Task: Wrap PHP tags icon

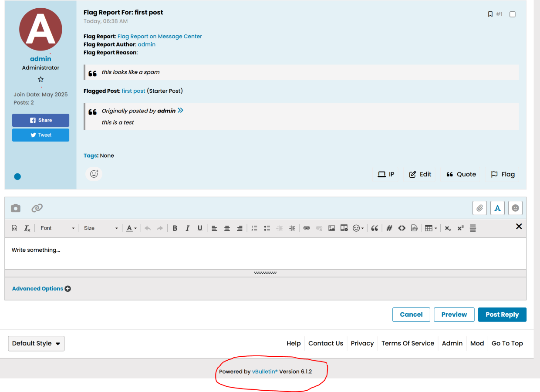Action: tap(415, 228)
